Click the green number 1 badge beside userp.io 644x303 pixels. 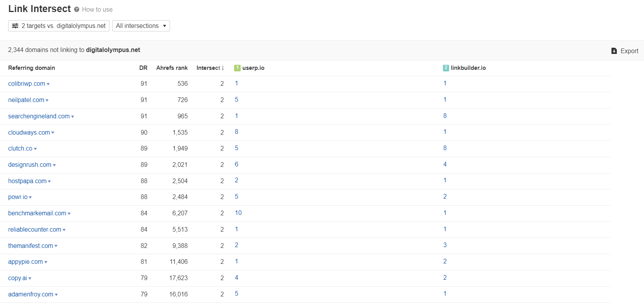coord(237,68)
